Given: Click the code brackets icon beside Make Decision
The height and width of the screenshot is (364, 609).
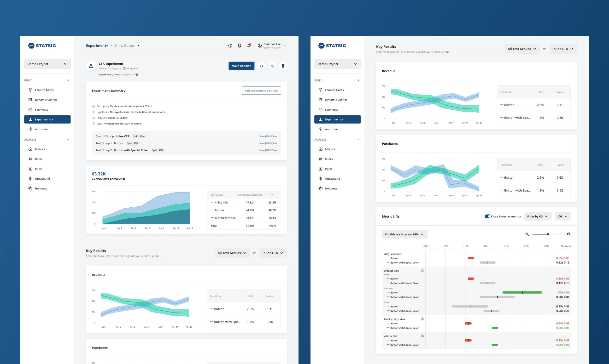Looking at the screenshot, I should coord(261,66).
